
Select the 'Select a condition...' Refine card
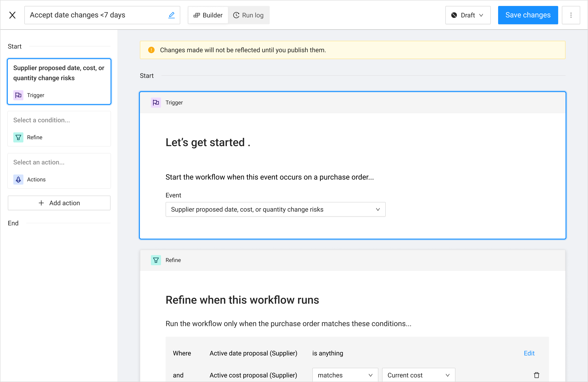click(x=59, y=128)
